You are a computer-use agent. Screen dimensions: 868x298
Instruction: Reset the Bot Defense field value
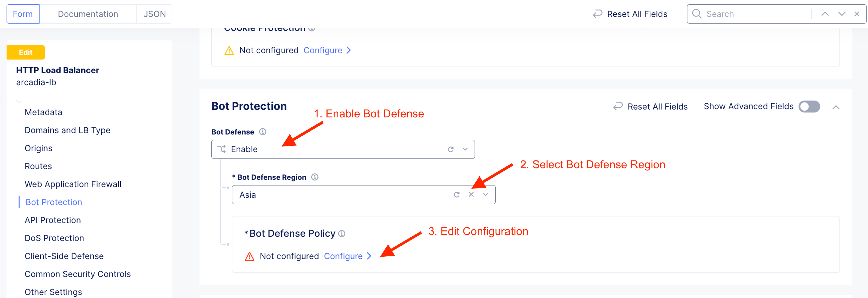tap(450, 149)
